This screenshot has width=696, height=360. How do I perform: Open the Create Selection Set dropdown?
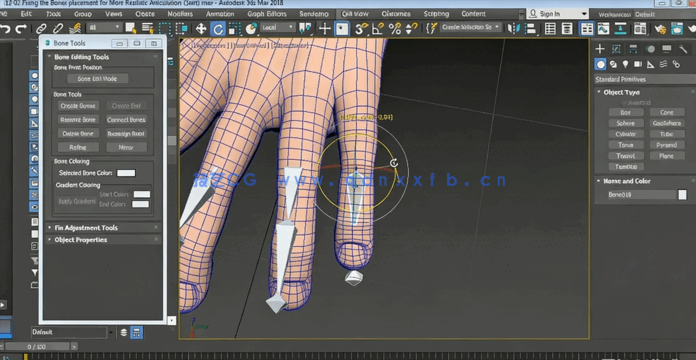point(471,27)
